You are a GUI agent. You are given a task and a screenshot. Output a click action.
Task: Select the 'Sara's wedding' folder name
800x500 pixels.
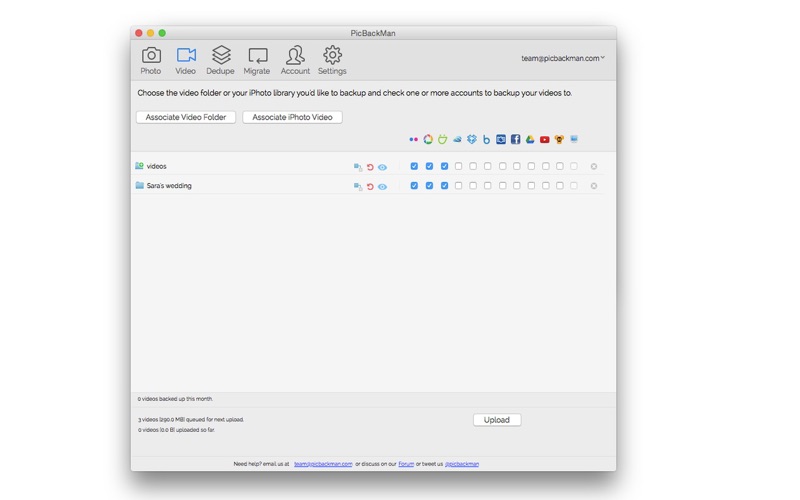point(169,186)
